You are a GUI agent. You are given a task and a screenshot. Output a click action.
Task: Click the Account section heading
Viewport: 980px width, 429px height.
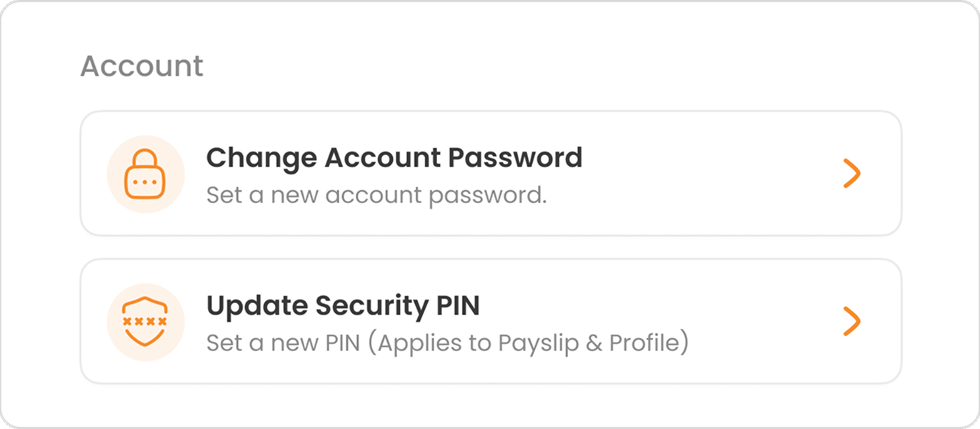[142, 66]
